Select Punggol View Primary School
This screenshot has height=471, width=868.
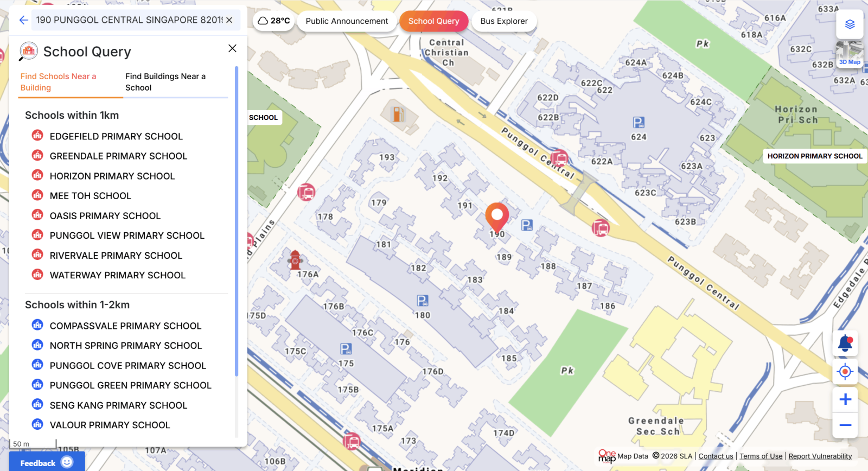pos(127,235)
